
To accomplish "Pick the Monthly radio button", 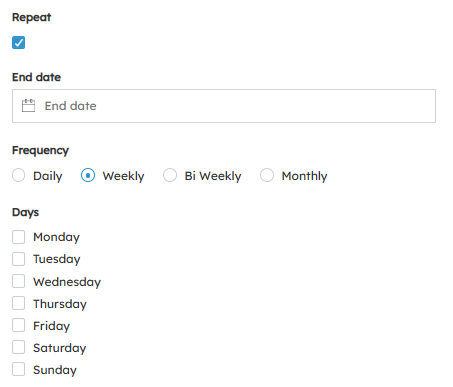I will pyautogui.click(x=267, y=175).
